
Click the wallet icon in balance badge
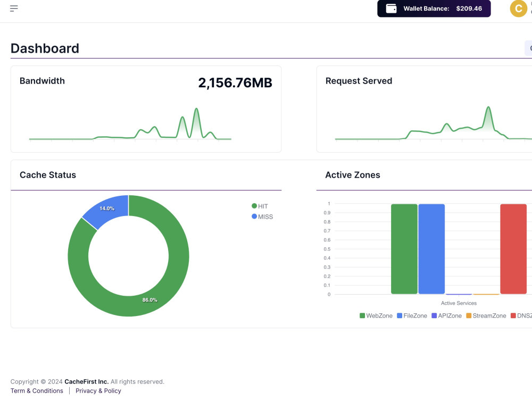(391, 9)
